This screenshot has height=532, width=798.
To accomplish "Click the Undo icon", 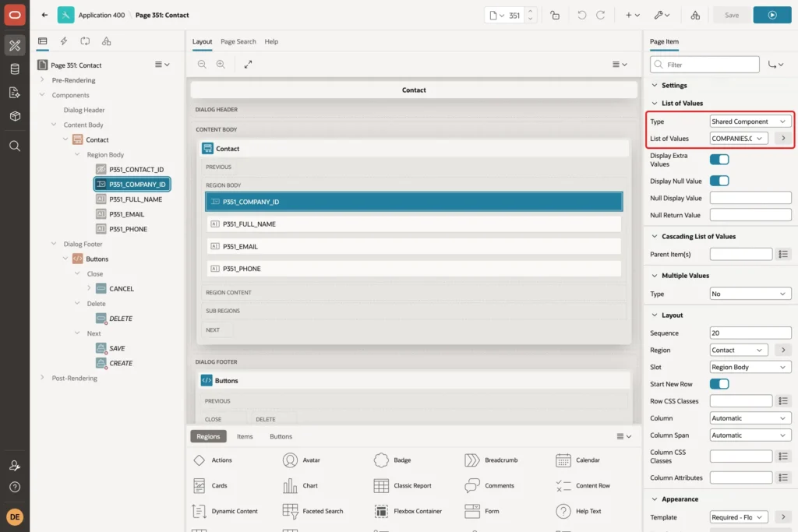I will (x=581, y=16).
